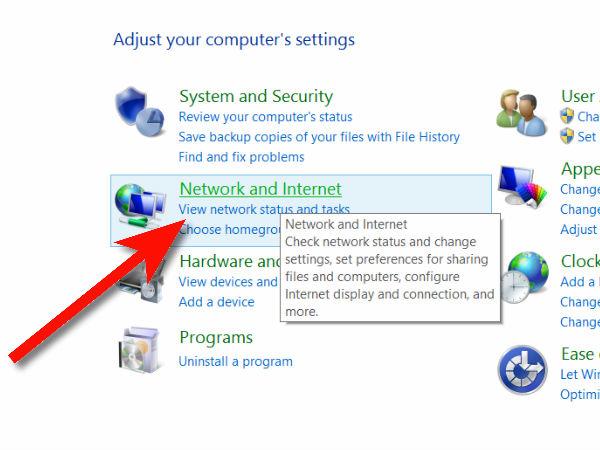Click the Clock globe with clock icon
The height and width of the screenshot is (450, 600).
point(524,277)
